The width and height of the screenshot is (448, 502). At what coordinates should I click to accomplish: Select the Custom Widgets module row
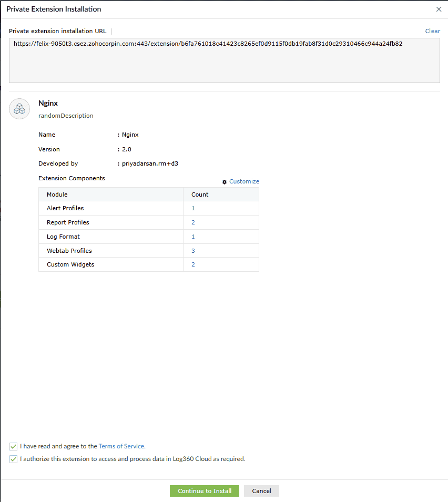coord(149,264)
